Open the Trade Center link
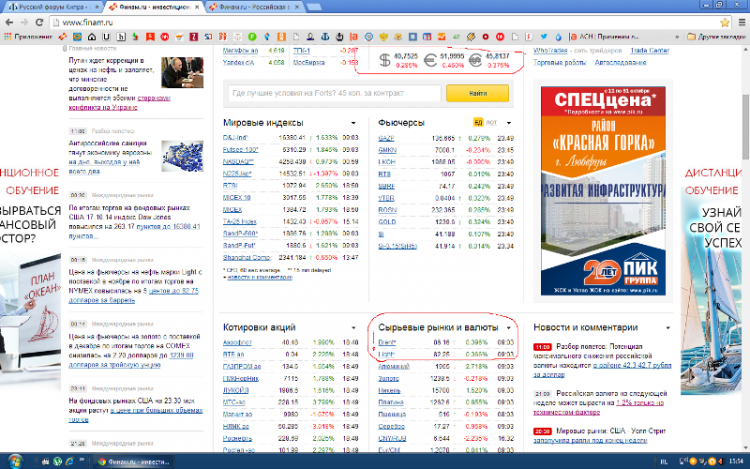The height and width of the screenshot is (469, 750). [x=650, y=50]
